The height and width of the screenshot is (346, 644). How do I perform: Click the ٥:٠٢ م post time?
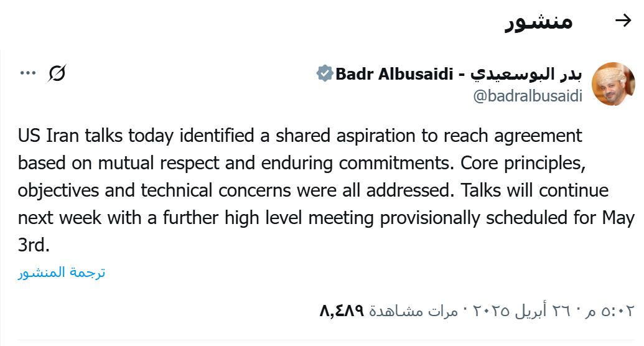610,311
